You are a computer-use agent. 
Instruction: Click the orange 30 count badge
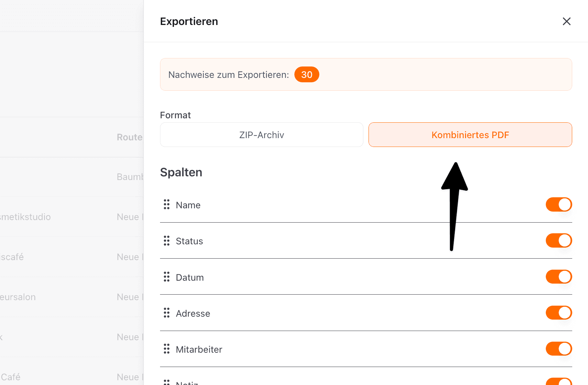[306, 74]
